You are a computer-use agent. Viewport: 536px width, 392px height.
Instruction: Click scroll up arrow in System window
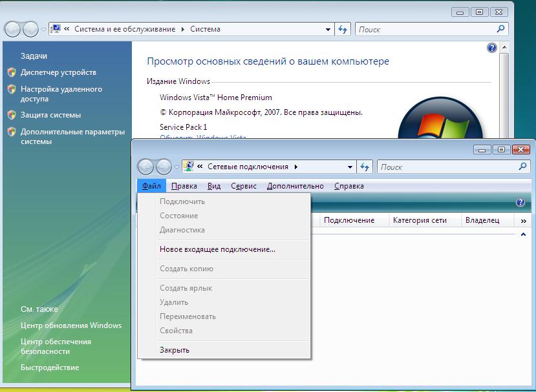pyautogui.click(x=504, y=47)
